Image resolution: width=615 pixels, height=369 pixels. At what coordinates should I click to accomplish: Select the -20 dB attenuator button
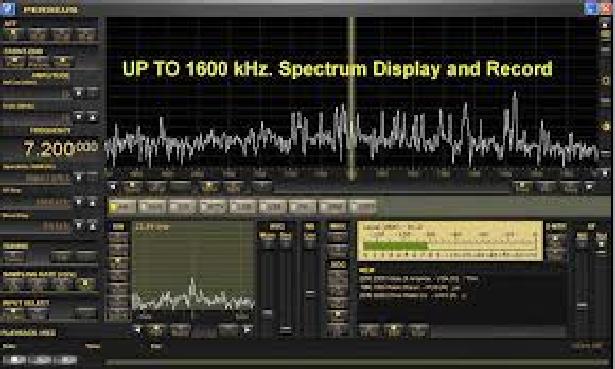(62, 35)
